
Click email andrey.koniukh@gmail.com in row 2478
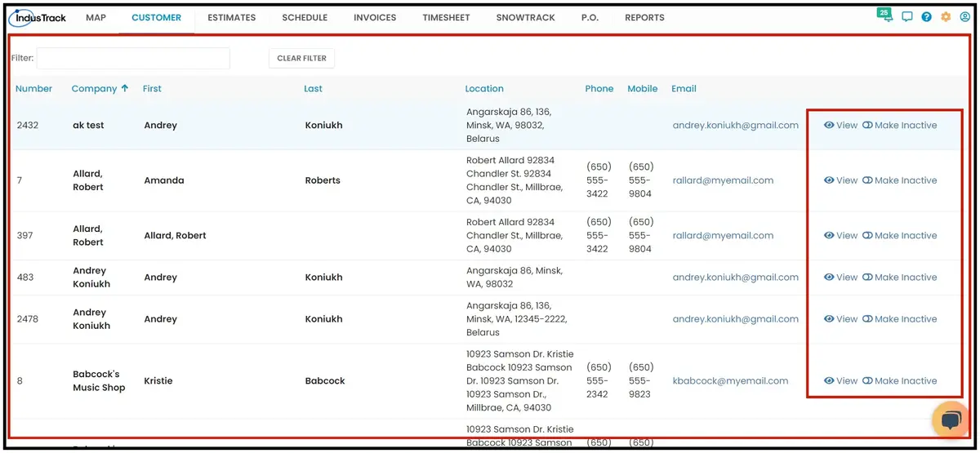pyautogui.click(x=736, y=319)
